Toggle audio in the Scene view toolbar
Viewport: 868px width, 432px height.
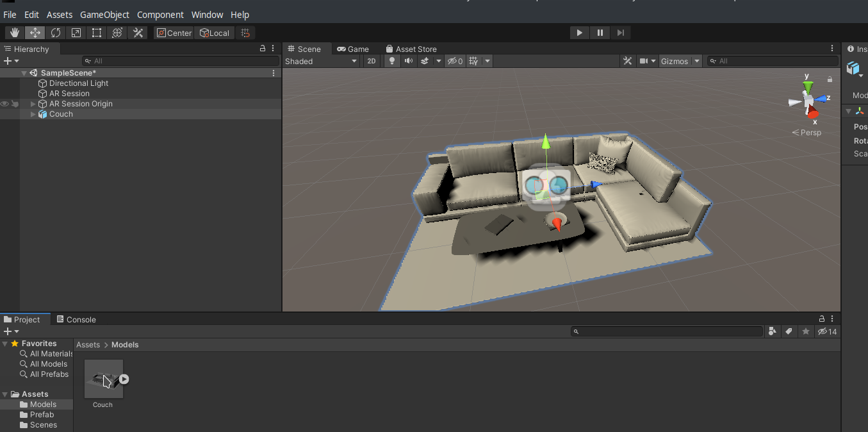pyautogui.click(x=409, y=61)
